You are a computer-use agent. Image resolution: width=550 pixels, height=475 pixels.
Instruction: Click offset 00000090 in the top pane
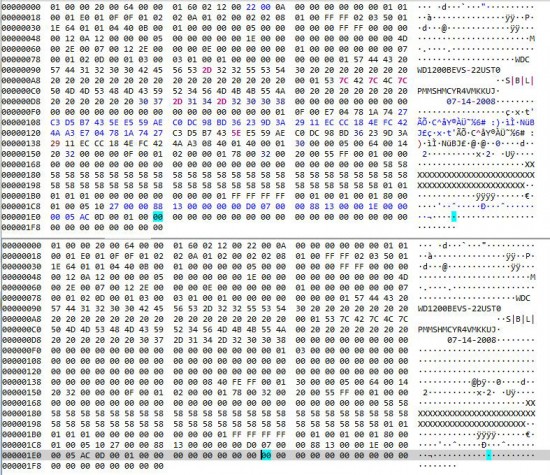pos(21,70)
